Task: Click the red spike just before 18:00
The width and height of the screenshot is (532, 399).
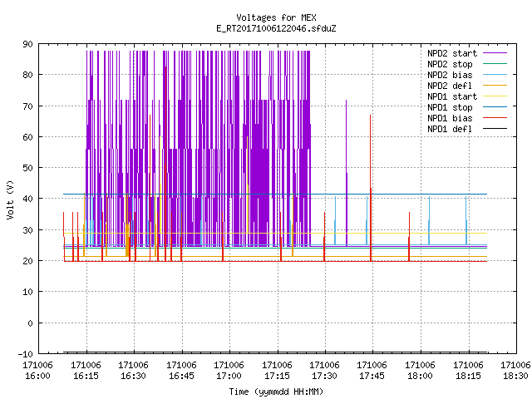Action: (x=409, y=237)
